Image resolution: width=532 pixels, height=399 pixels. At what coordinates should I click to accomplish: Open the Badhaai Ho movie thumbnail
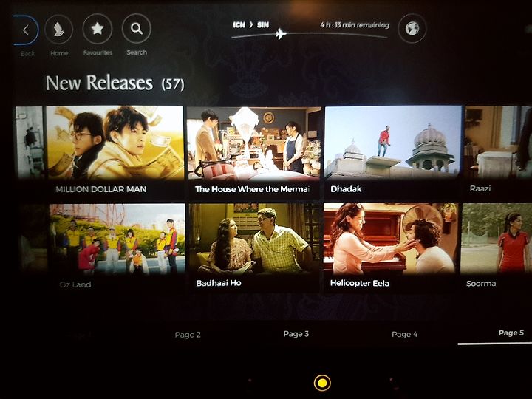point(254,239)
